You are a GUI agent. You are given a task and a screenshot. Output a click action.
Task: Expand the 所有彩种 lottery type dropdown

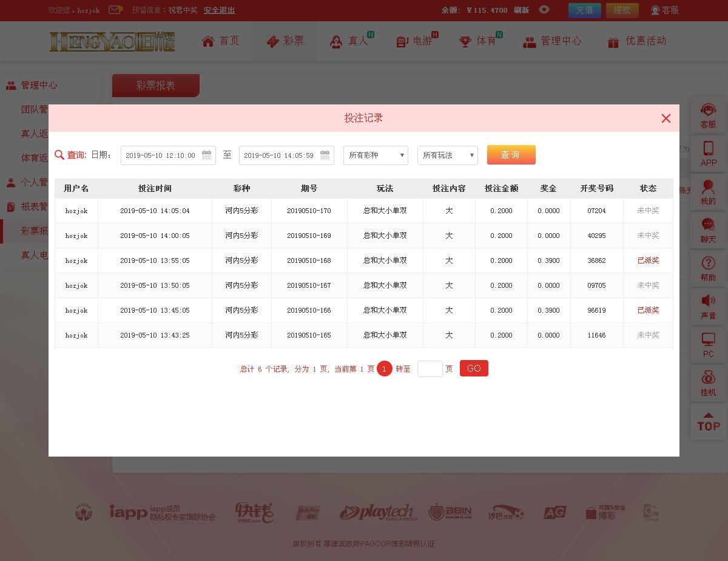click(x=376, y=155)
